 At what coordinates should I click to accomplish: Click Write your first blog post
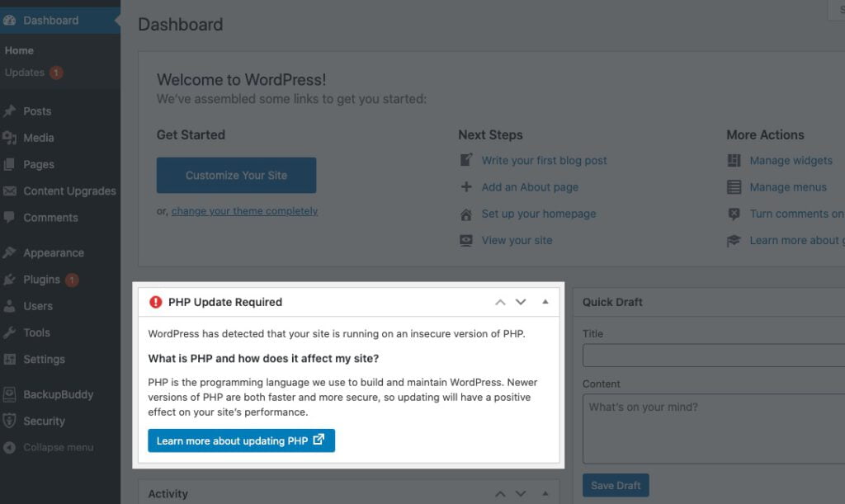(545, 160)
